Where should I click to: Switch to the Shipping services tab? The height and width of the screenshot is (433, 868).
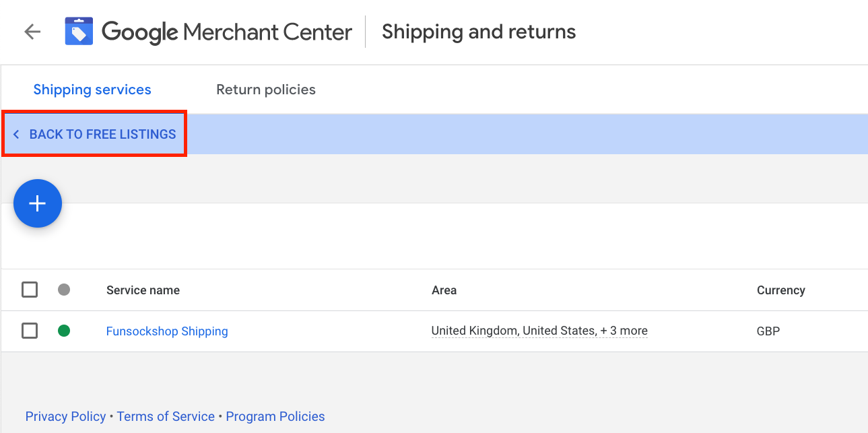point(92,90)
